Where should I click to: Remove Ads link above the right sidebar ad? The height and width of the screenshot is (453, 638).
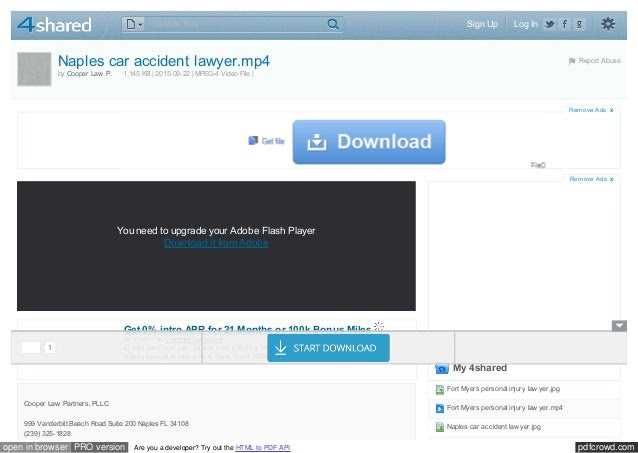coord(592,179)
